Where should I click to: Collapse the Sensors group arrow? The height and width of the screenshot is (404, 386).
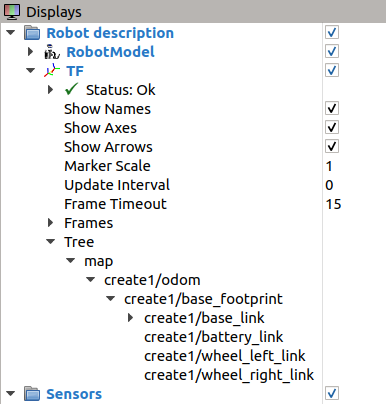(11, 394)
